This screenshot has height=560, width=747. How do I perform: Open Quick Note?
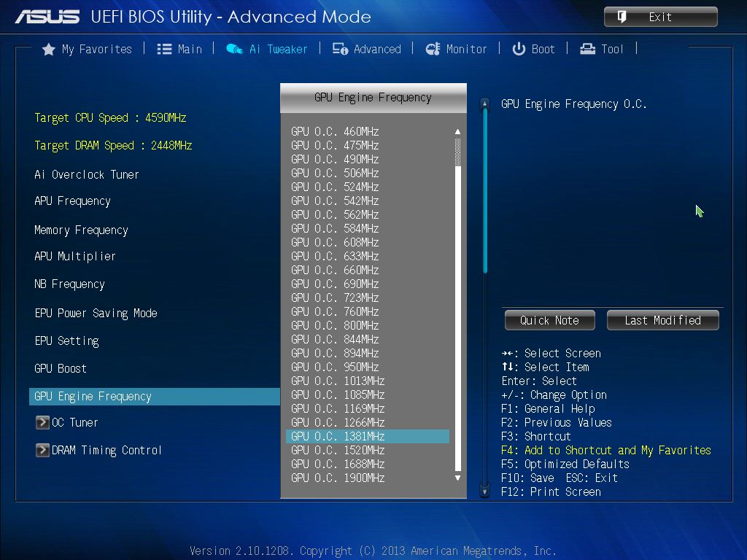click(550, 321)
